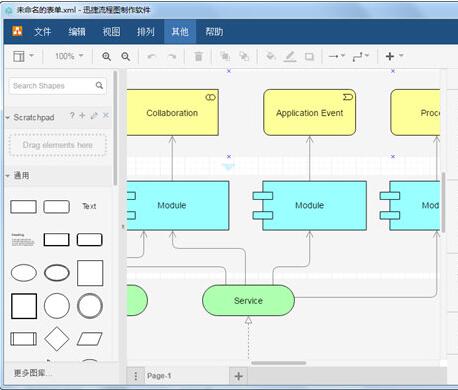The width and height of the screenshot is (458, 390).
Task: Click the undo arrow icon
Action: coord(152,56)
